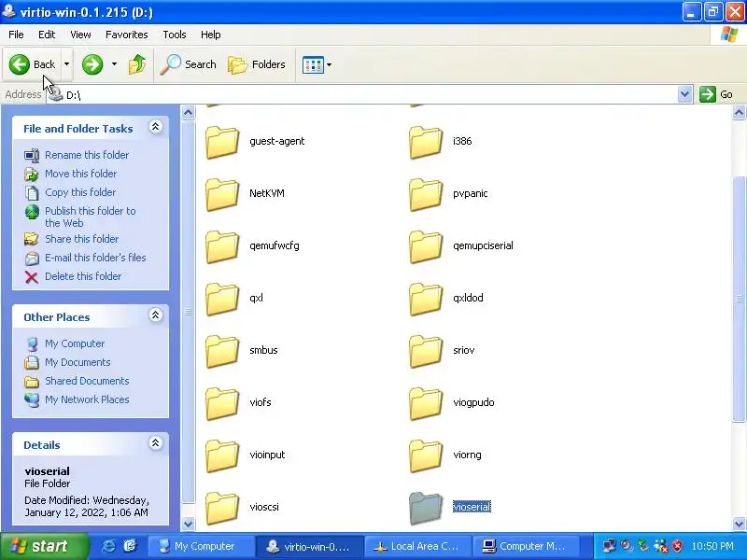Go to Shared Documents in Other Places
Image resolution: width=747 pixels, height=560 pixels.
pos(87,381)
